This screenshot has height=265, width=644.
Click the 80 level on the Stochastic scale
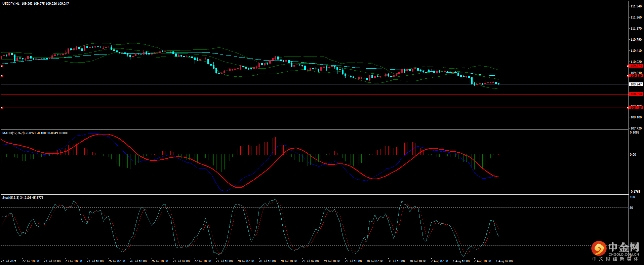(631, 208)
